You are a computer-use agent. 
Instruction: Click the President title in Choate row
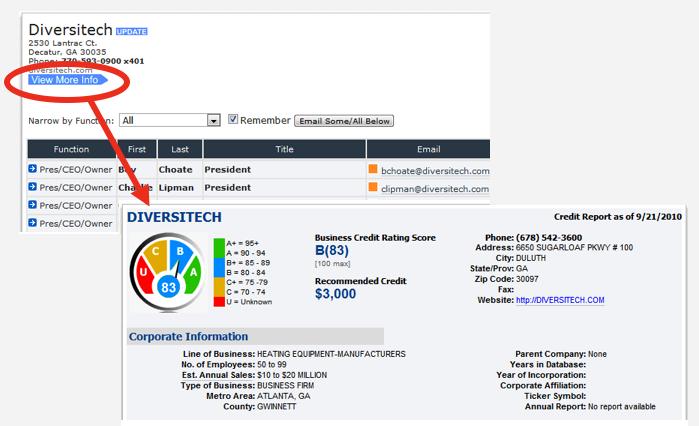point(227,170)
